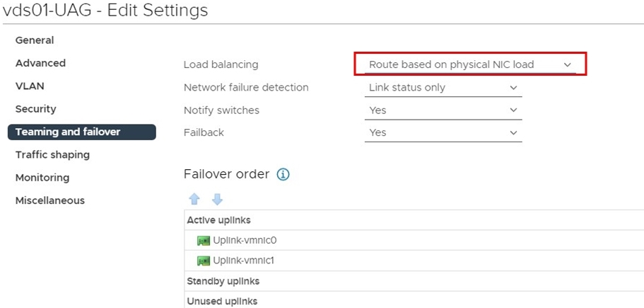Open Traffic shaping settings
The height and width of the screenshot is (308, 644).
52,154
